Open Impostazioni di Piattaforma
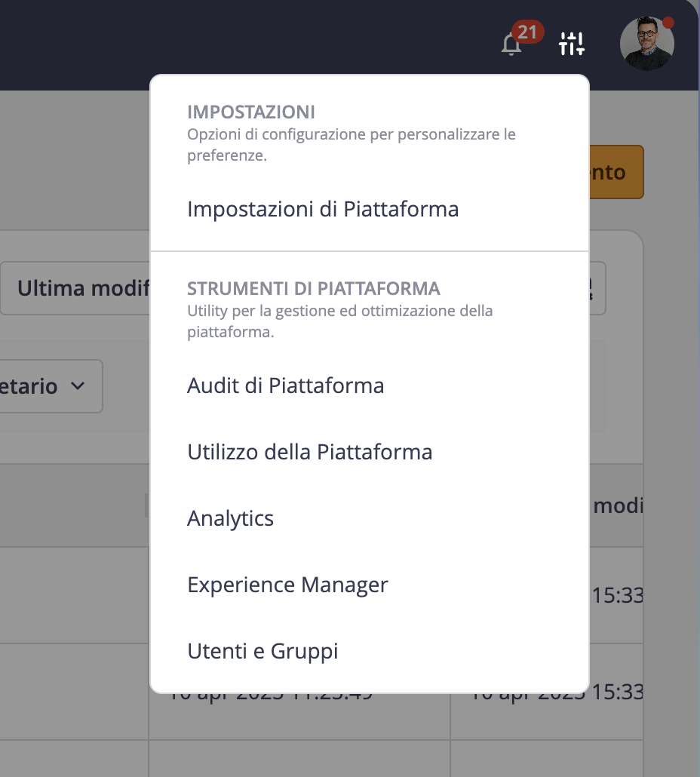 click(x=323, y=209)
